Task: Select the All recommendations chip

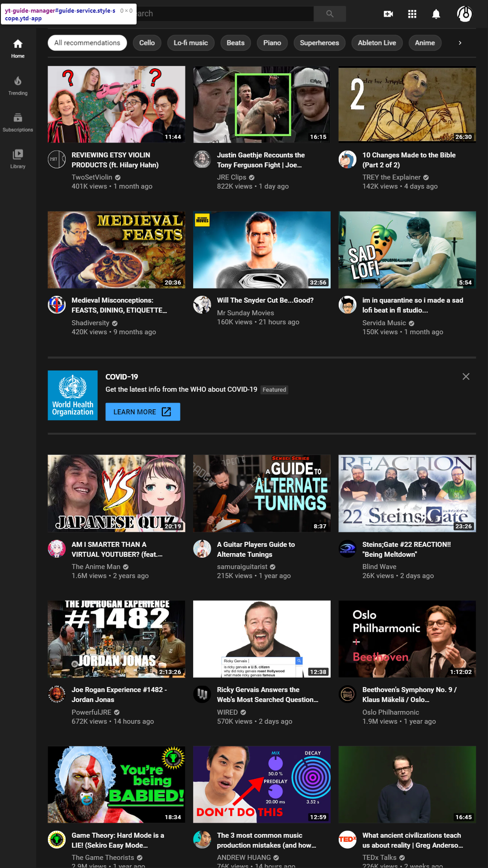Action: pos(87,43)
